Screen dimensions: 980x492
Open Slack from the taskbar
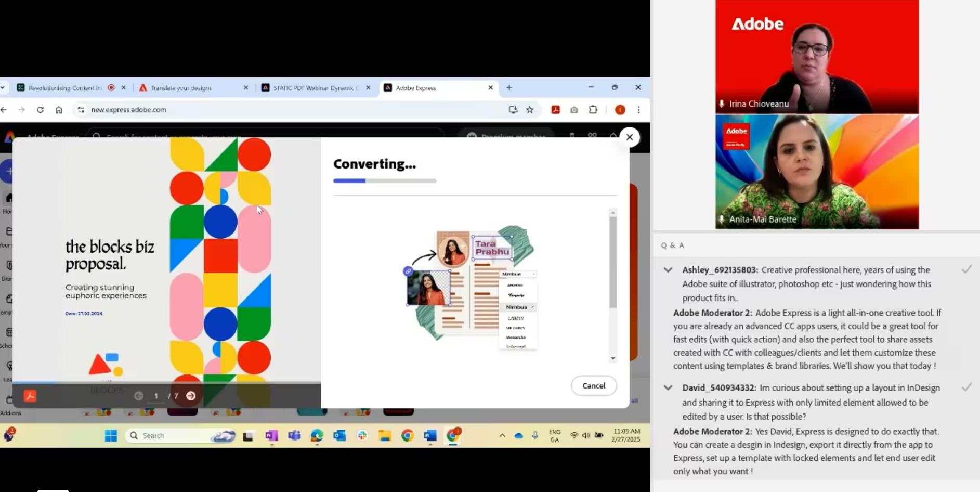[x=362, y=436]
